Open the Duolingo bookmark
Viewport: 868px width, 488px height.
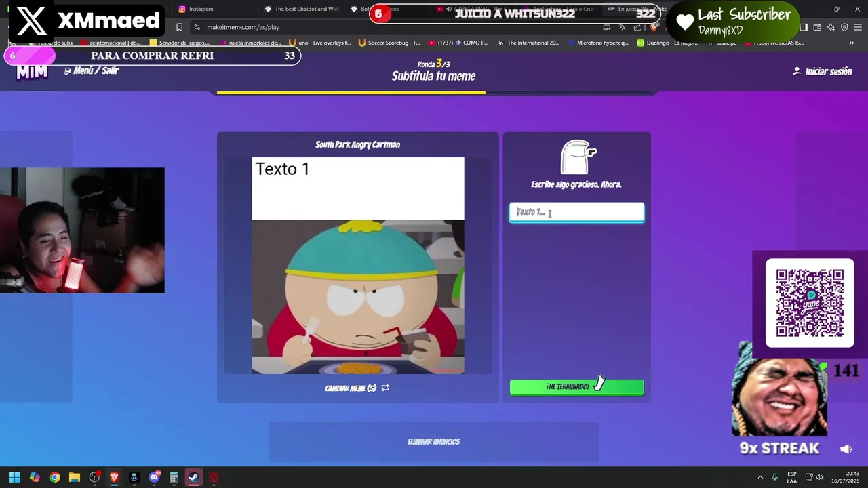[x=668, y=43]
